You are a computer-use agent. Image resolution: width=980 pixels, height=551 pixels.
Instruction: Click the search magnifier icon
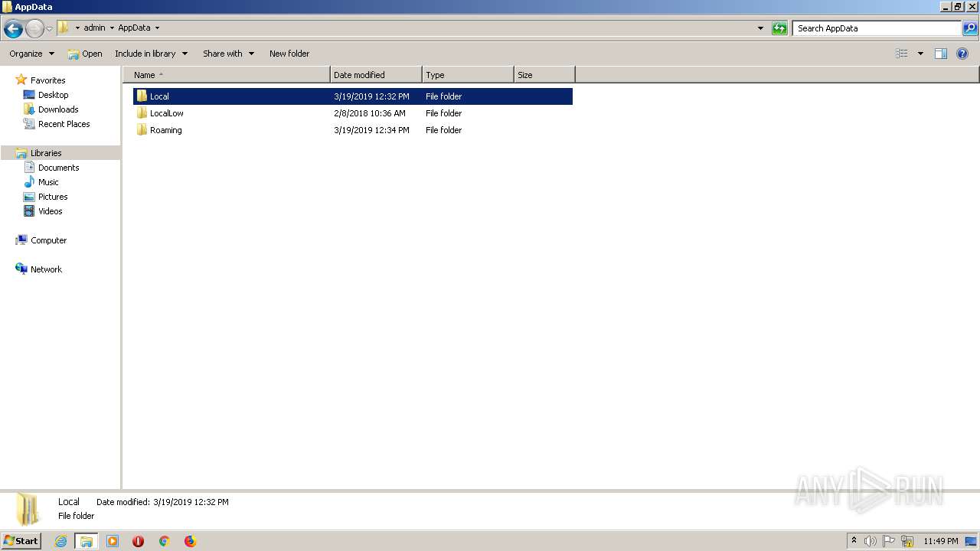[970, 28]
